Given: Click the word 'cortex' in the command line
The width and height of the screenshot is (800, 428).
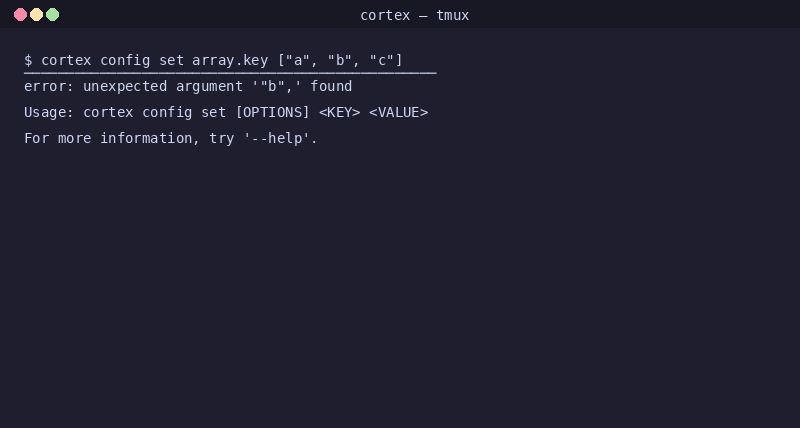Looking at the screenshot, I should coord(66,60).
